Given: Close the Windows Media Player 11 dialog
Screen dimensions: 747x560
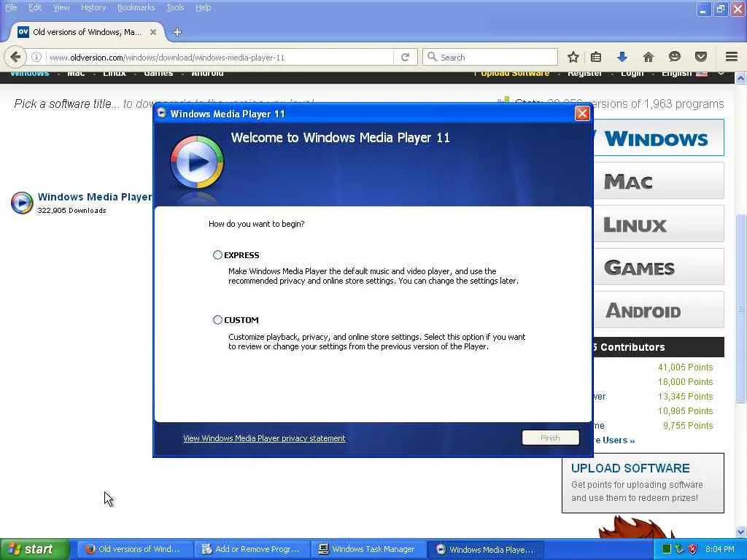Looking at the screenshot, I should (582, 113).
